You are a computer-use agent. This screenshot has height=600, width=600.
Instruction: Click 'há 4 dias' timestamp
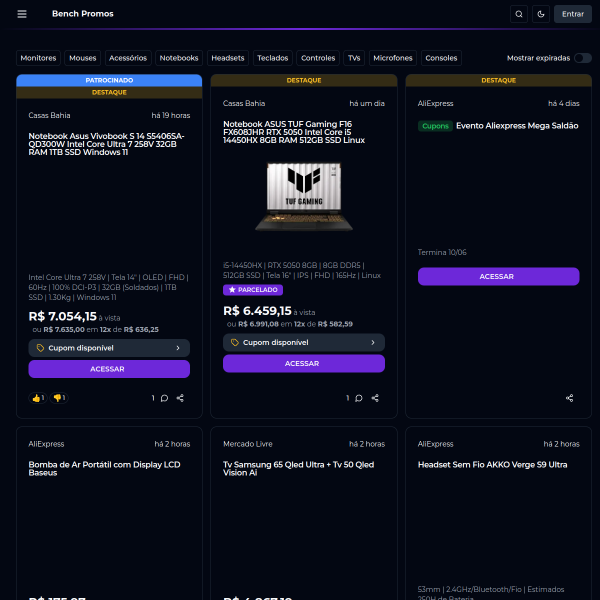click(x=564, y=103)
